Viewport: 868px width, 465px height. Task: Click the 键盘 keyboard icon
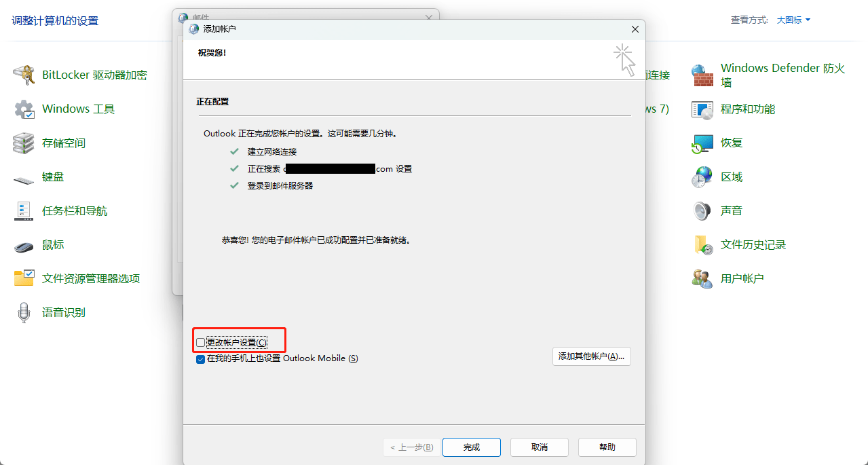24,178
